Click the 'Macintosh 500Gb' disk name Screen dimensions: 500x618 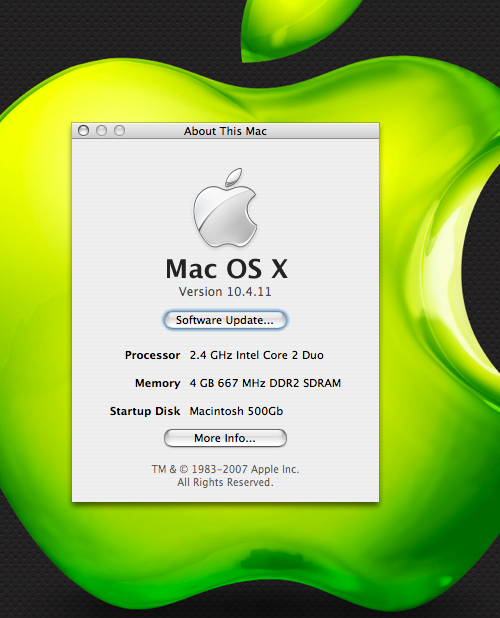(236, 411)
